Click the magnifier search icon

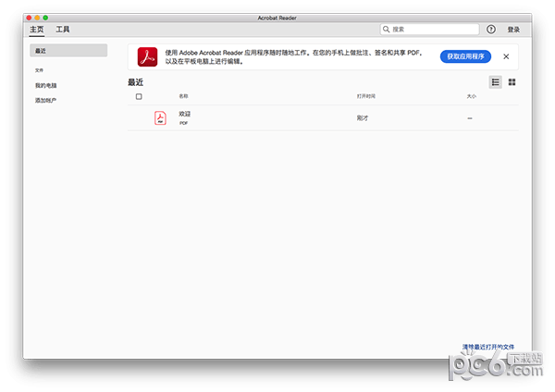tap(386, 30)
